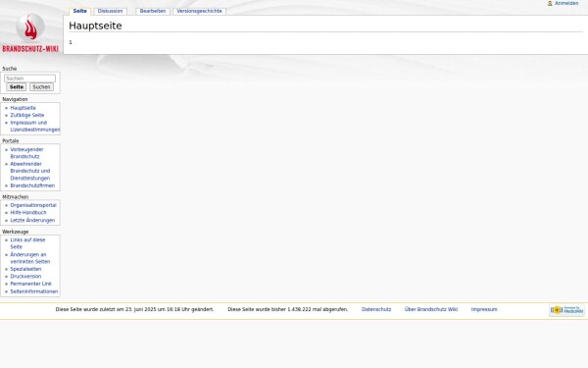Click the Seite search button
The height and width of the screenshot is (368, 588).
[x=17, y=87]
